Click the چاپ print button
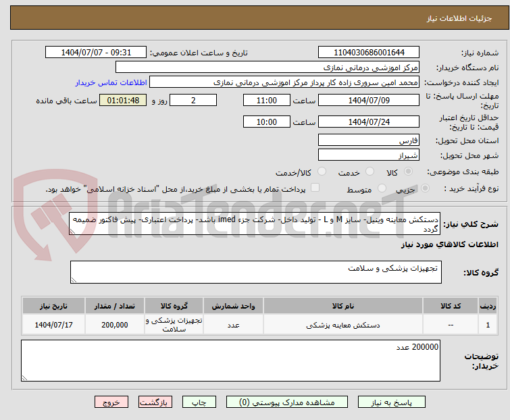This screenshot has width=510, height=420. 199,402
